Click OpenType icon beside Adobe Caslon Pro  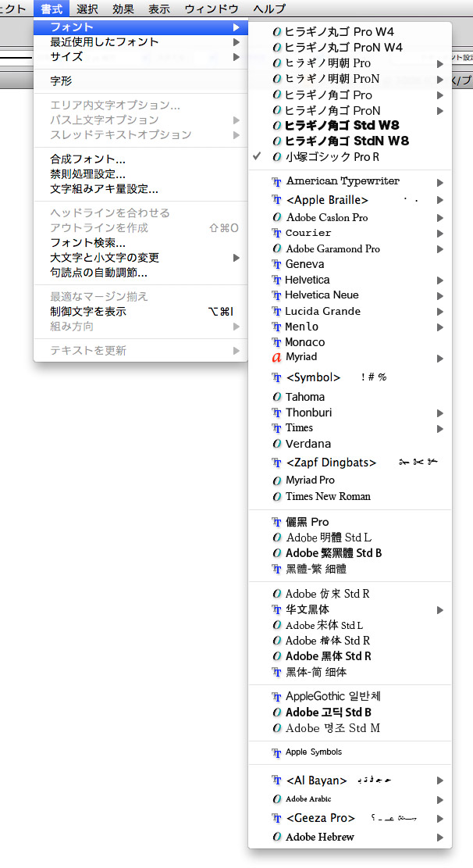pyautogui.click(x=277, y=217)
